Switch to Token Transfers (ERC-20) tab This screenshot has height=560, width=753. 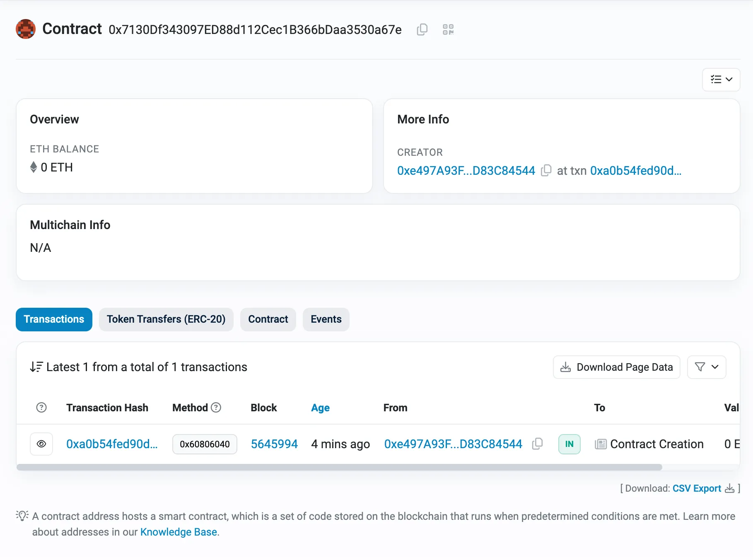pyautogui.click(x=166, y=319)
